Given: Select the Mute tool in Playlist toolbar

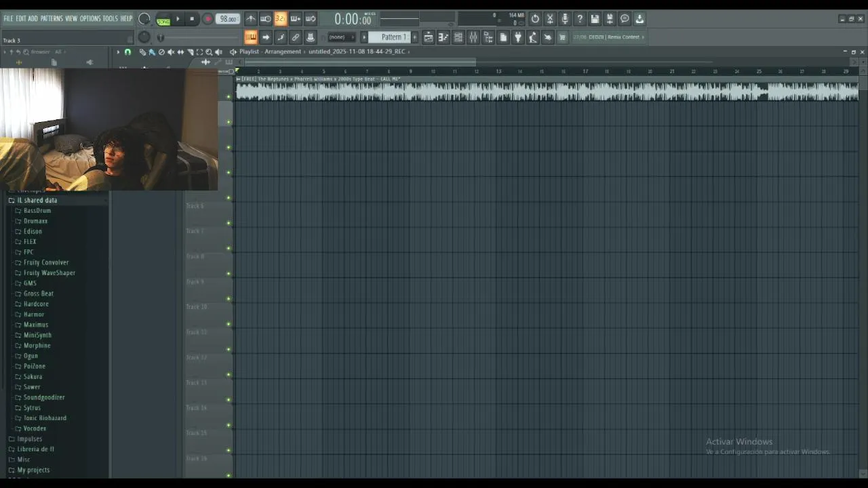Looking at the screenshot, I should 171,52.
